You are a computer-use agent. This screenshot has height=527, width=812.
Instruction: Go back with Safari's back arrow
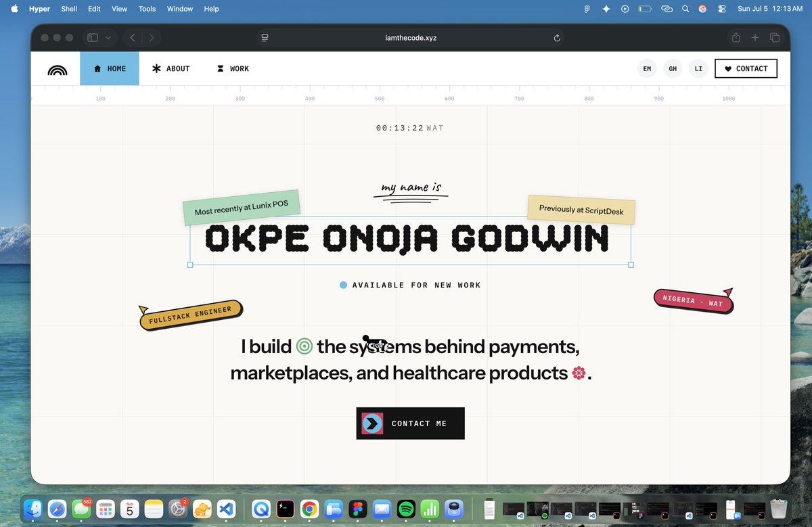coord(133,38)
